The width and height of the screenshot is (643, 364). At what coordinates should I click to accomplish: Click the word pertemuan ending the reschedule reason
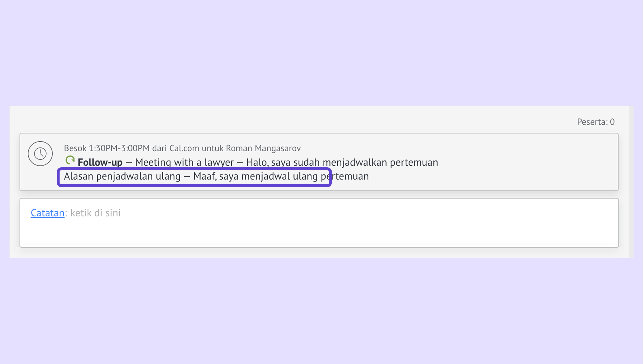tap(344, 176)
